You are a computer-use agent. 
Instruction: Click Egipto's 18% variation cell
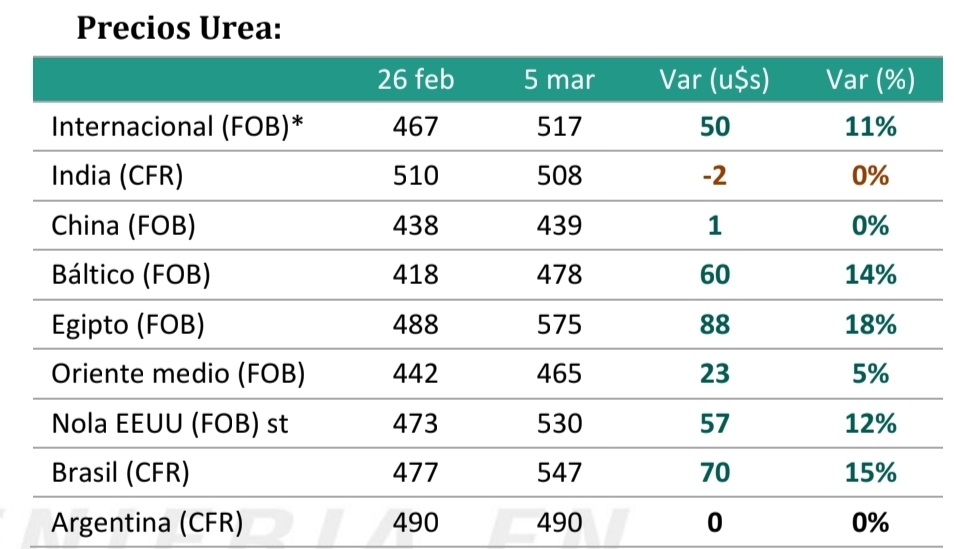coord(870,324)
